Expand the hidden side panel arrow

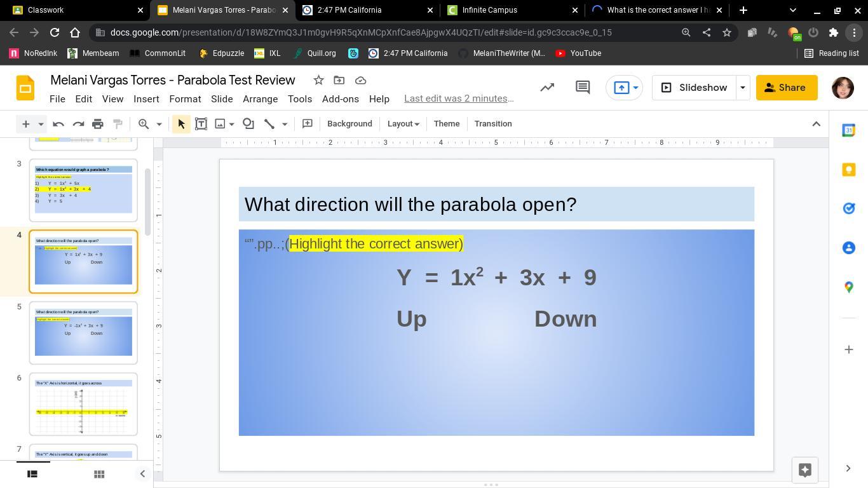coord(848,468)
